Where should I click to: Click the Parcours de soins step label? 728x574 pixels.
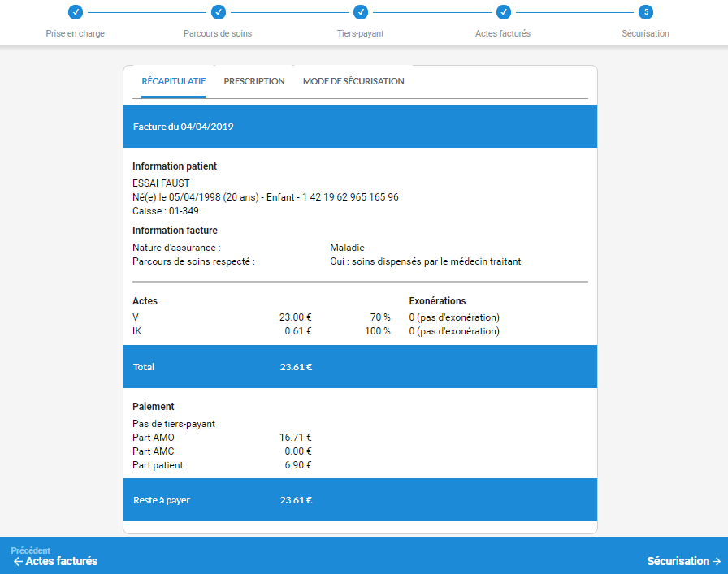pyautogui.click(x=218, y=34)
